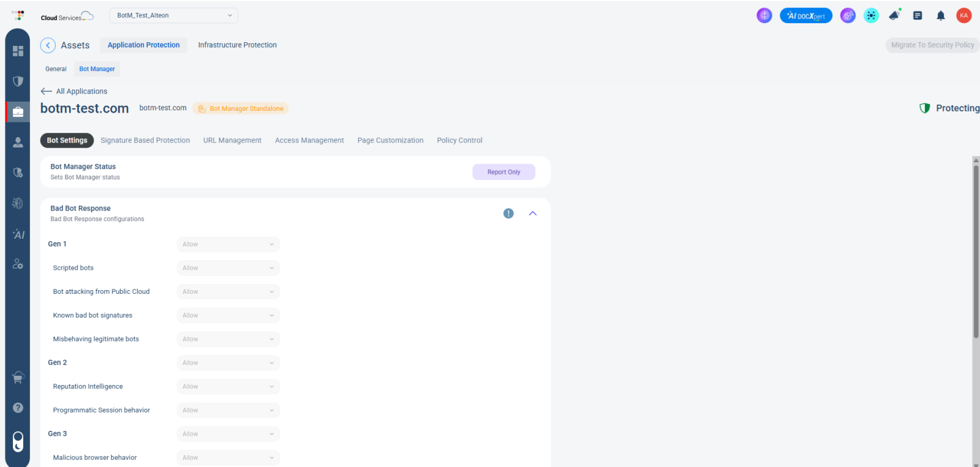Click the shield icon in the sidebar

point(18,81)
